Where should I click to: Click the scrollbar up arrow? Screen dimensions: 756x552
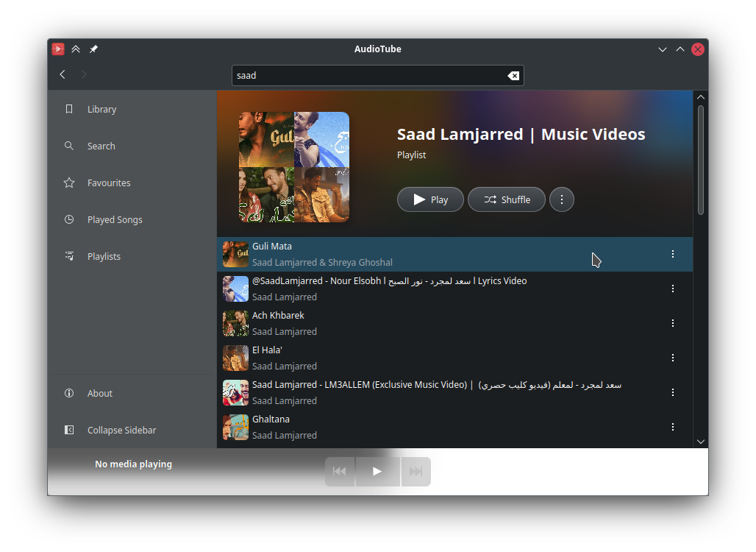click(701, 97)
